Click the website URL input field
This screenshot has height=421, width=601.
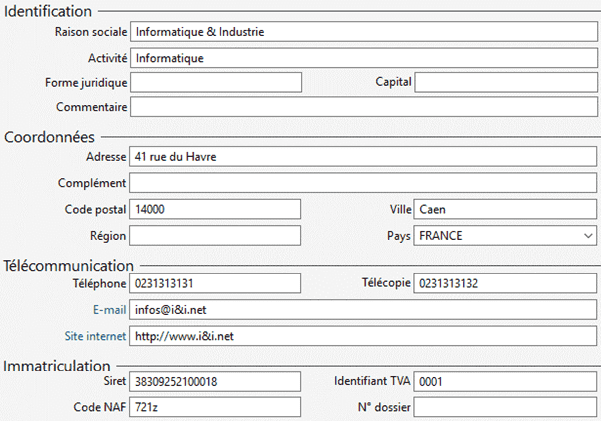click(363, 336)
